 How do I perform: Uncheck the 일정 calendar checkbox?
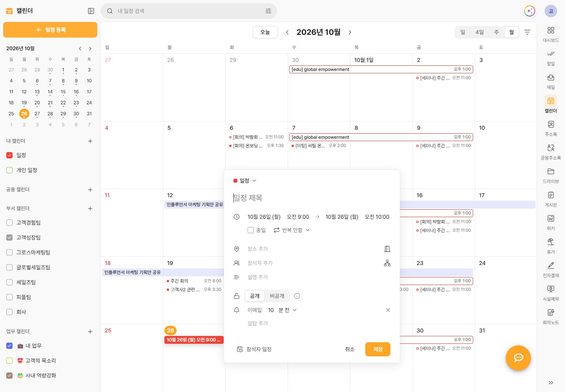9,155
